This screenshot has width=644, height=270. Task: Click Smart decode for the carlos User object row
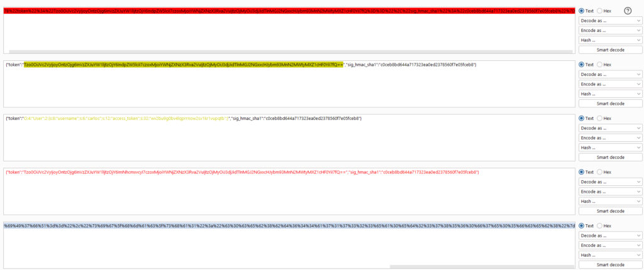(x=610, y=157)
